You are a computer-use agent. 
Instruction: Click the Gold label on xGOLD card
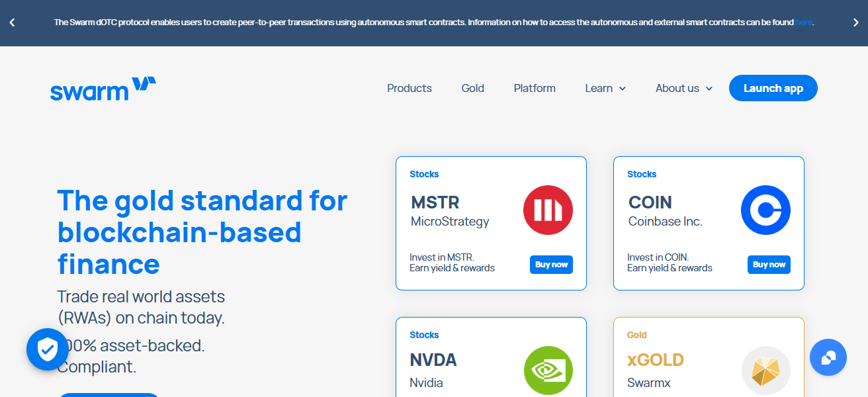tap(637, 335)
